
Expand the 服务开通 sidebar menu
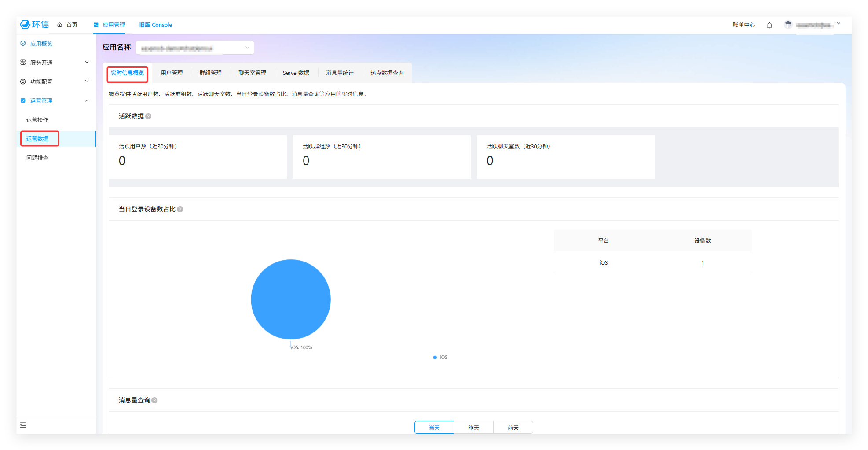55,63
